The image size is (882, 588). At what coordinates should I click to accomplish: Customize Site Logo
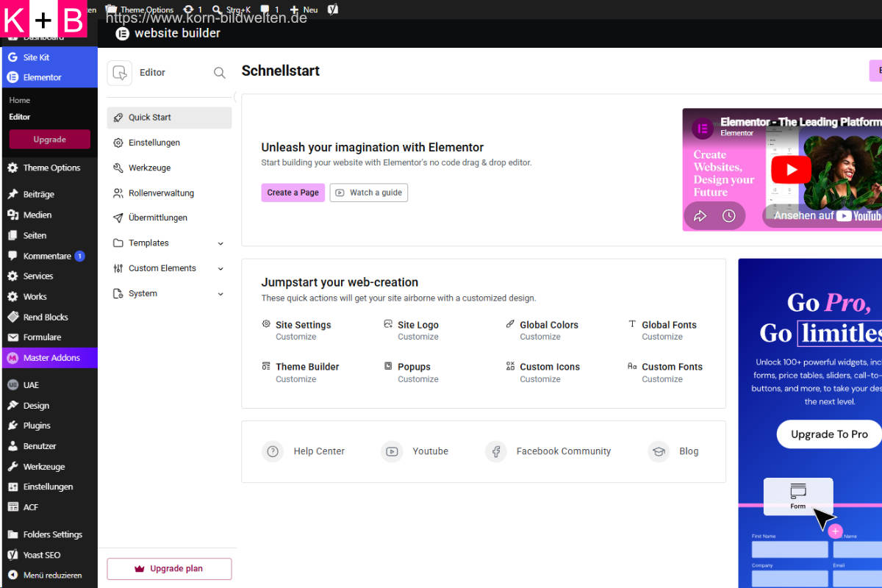click(x=418, y=337)
